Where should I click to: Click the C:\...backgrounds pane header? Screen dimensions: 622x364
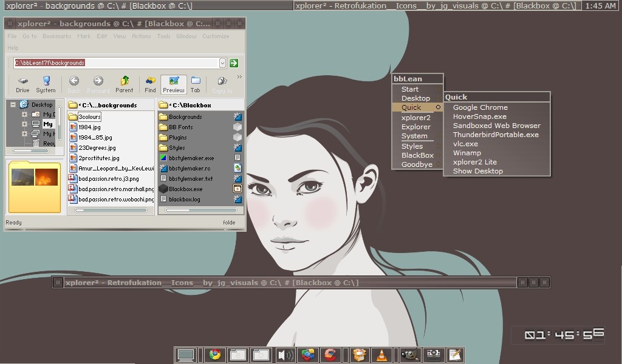click(111, 105)
